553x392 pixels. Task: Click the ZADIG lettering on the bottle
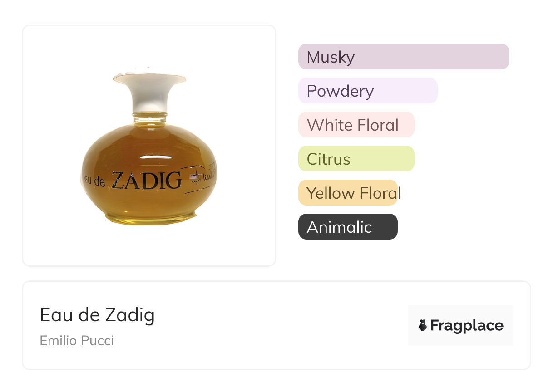point(146,180)
